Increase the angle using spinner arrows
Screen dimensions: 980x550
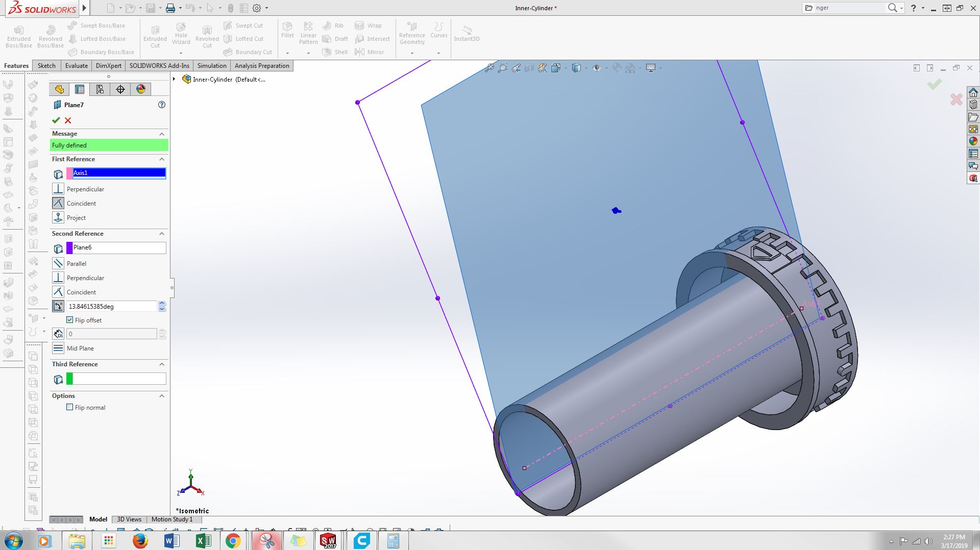coord(162,304)
